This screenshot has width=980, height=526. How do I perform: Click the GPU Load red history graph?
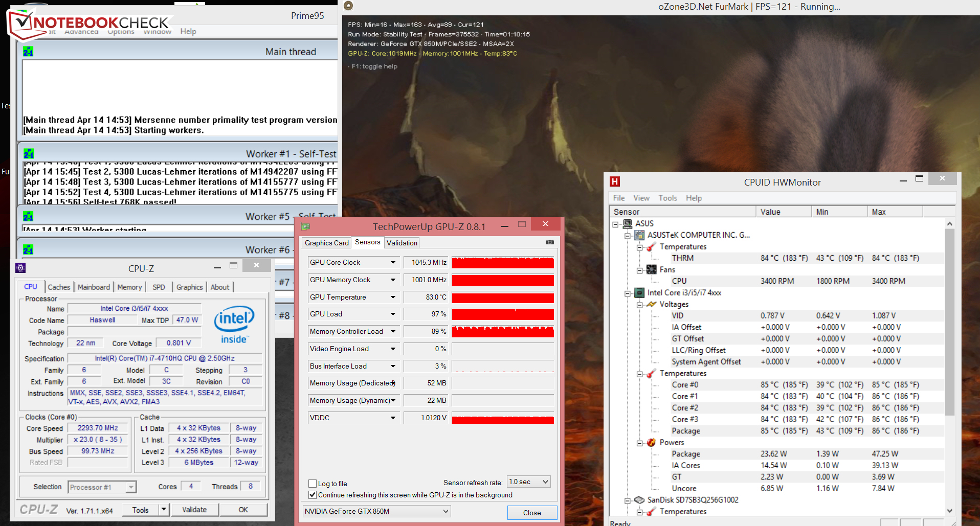click(x=503, y=314)
